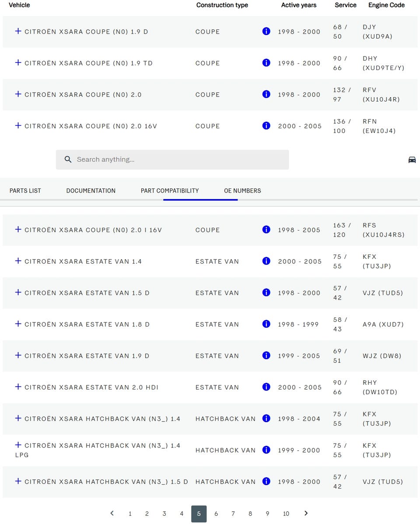Expand Xsara Coupe (N0) 2.0 row, engine RFV
Image resolution: width=420 pixels, height=524 pixels.
[18, 94]
